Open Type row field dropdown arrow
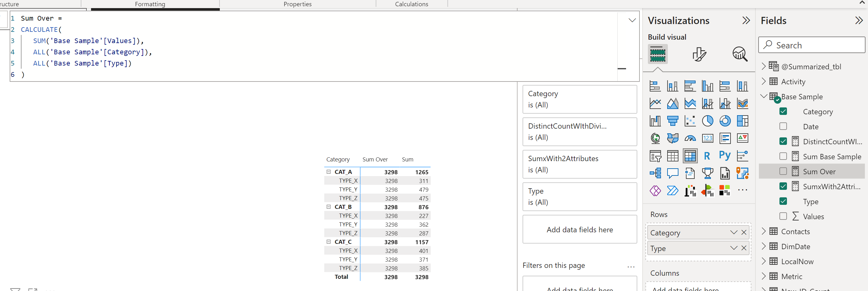This screenshot has width=868, height=291. pos(734,248)
